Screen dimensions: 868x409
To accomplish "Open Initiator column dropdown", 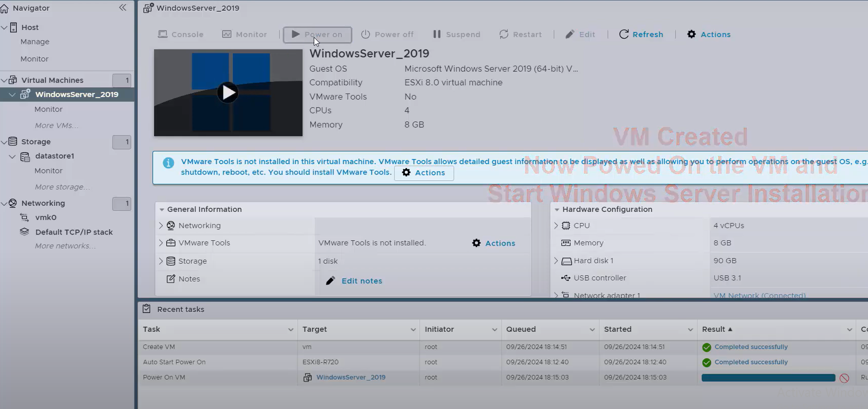I will point(494,330).
